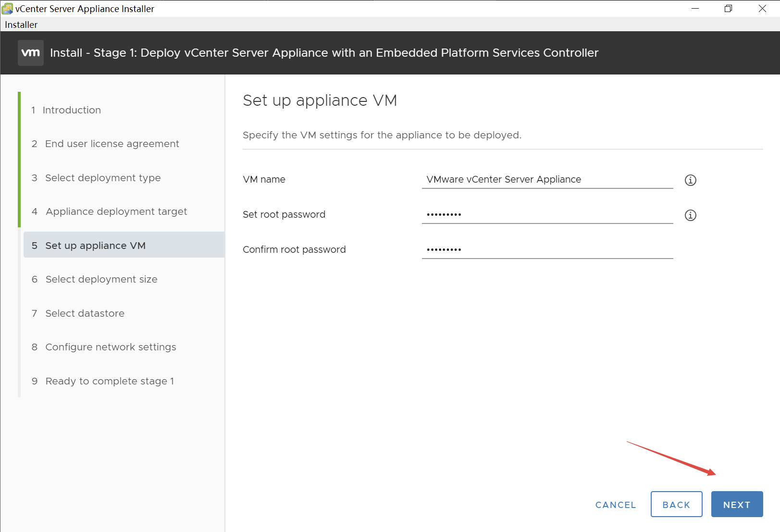This screenshot has height=532, width=780.
Task: Focus the Confirm root password field
Action: pyautogui.click(x=547, y=250)
